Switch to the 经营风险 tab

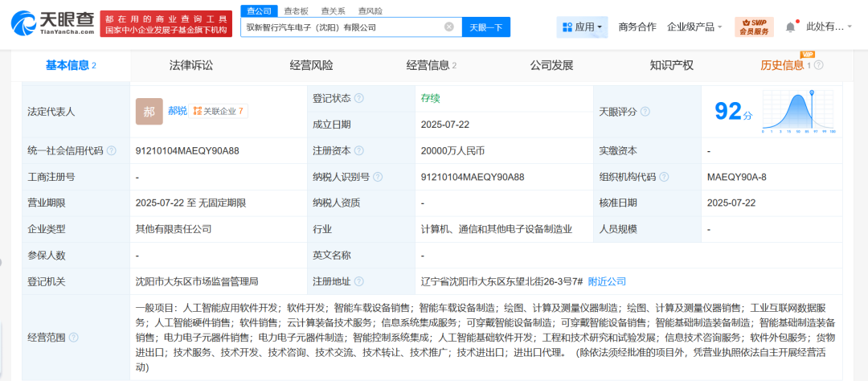tap(311, 65)
